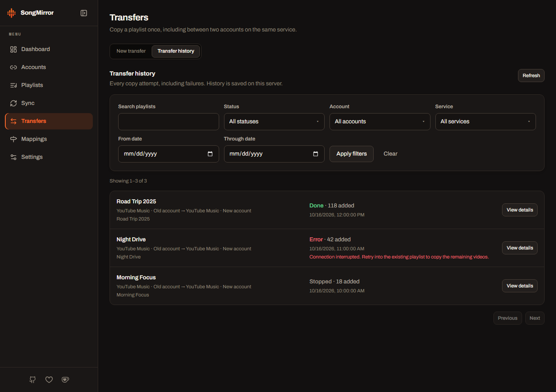Open the Status dropdown showing All statuses
556x392 pixels.
[x=274, y=122]
